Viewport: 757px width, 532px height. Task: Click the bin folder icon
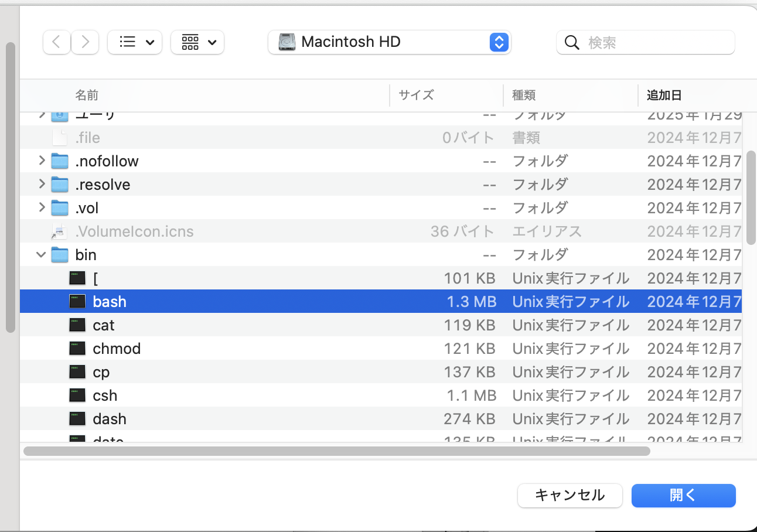[x=60, y=254]
